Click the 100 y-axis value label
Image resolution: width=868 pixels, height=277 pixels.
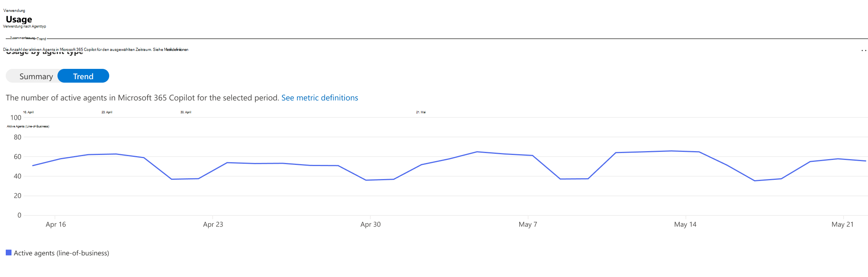(16, 118)
